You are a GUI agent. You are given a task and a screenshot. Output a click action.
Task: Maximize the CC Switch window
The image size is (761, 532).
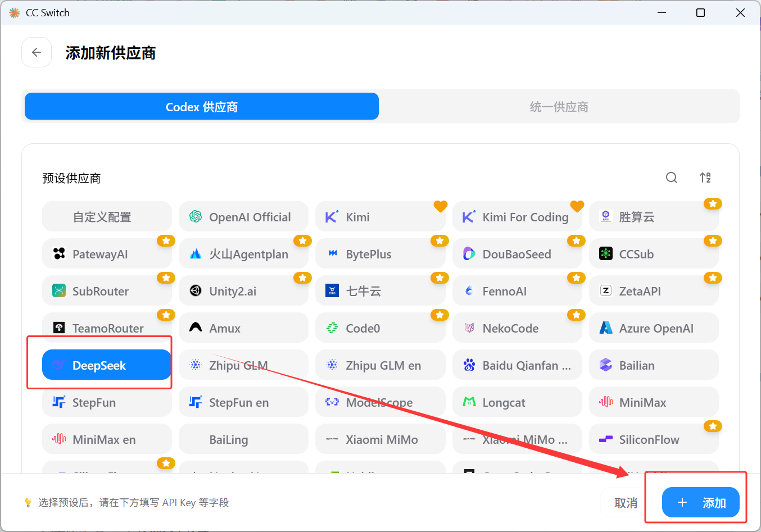point(700,12)
